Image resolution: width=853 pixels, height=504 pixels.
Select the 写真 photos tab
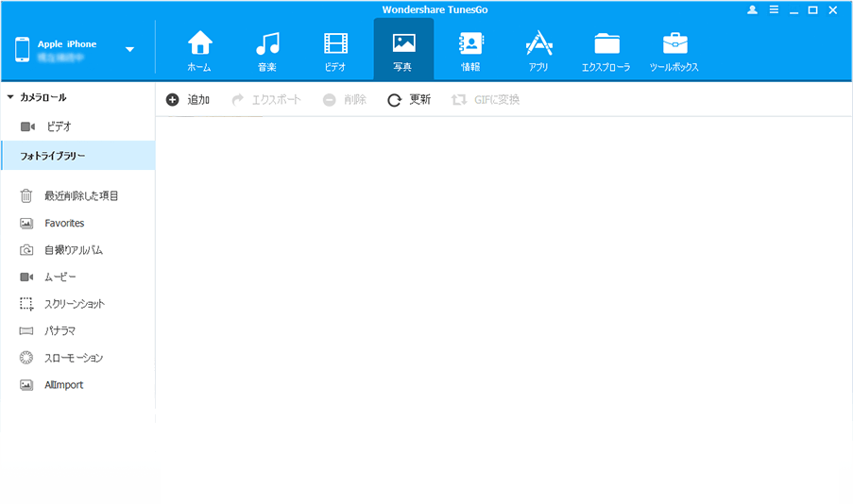403,49
